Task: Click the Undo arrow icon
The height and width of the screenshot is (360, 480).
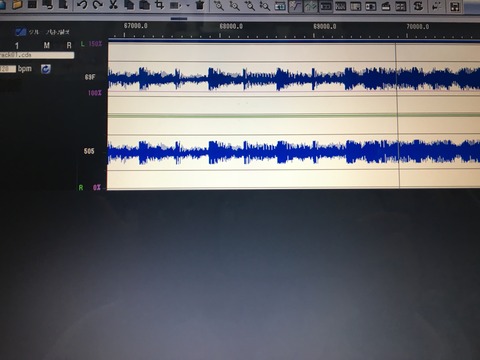Action: [x=82, y=5]
